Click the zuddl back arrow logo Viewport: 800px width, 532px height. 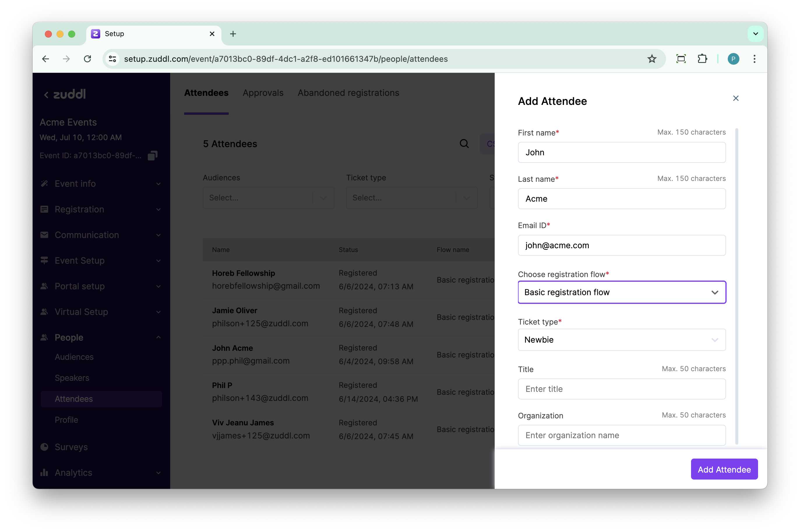(64, 94)
